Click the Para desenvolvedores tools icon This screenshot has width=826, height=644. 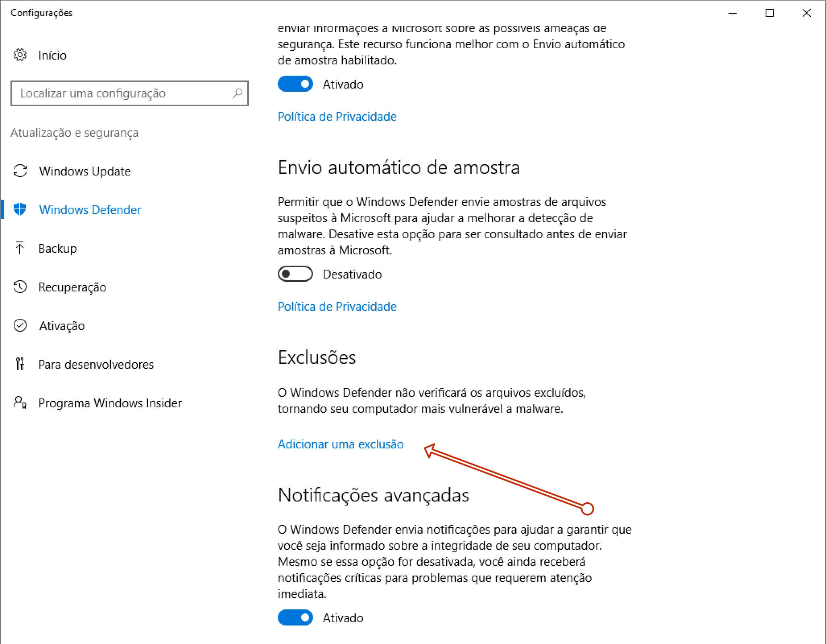click(x=20, y=364)
